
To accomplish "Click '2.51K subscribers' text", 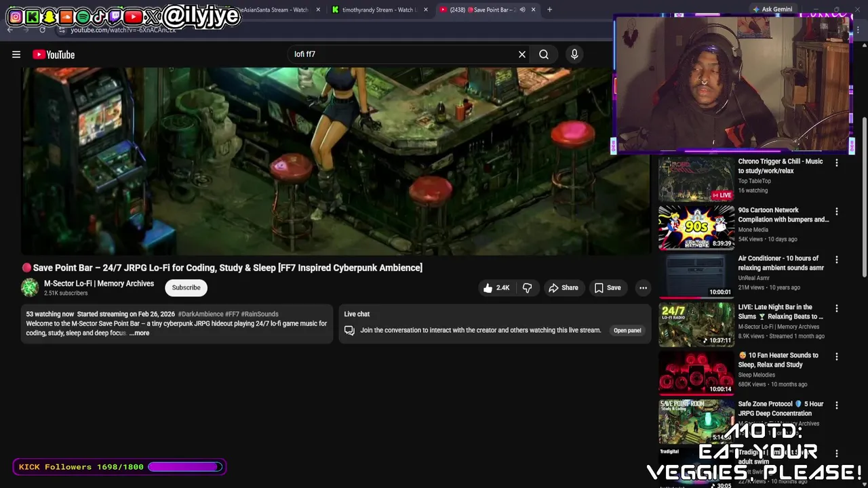I will [66, 293].
